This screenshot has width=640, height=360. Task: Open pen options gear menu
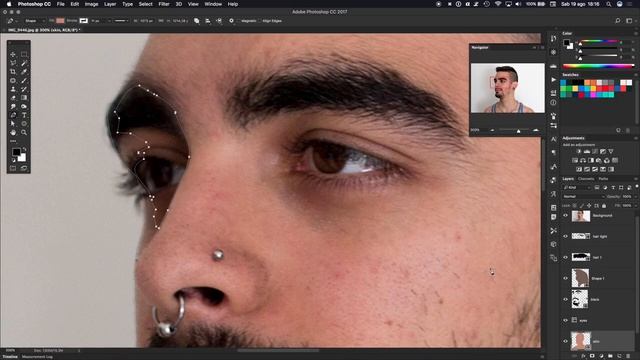click(231, 21)
